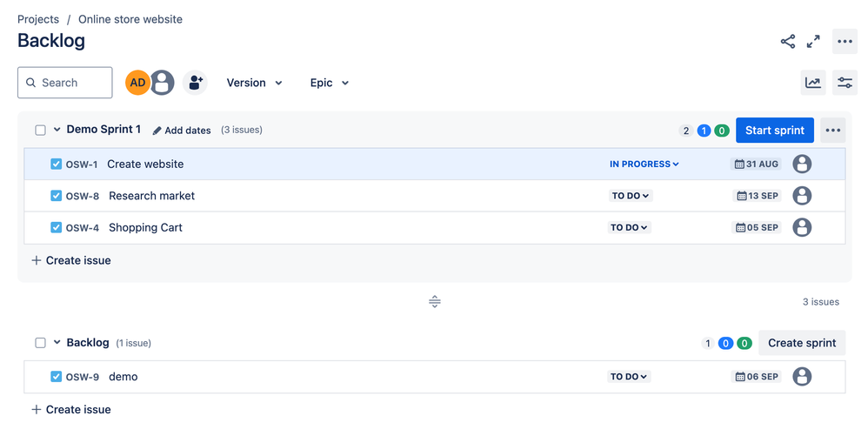The width and height of the screenshot is (868, 423).
Task: Tick the Backlog section select-all checkbox
Action: pos(40,343)
